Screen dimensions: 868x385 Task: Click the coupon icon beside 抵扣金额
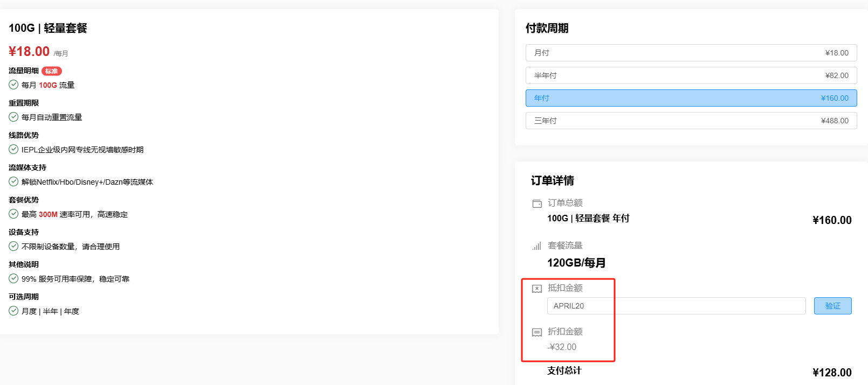pyautogui.click(x=537, y=289)
